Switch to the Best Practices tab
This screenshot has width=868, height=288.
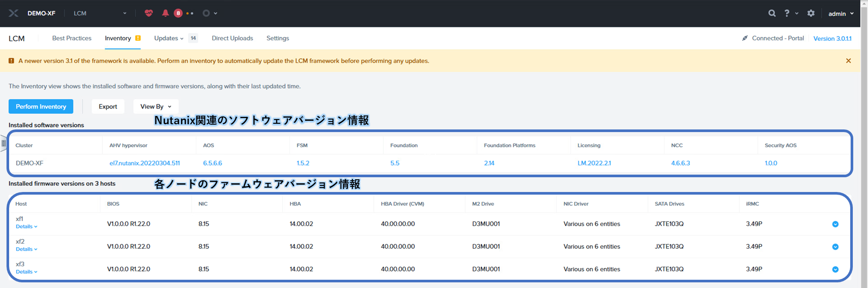72,38
